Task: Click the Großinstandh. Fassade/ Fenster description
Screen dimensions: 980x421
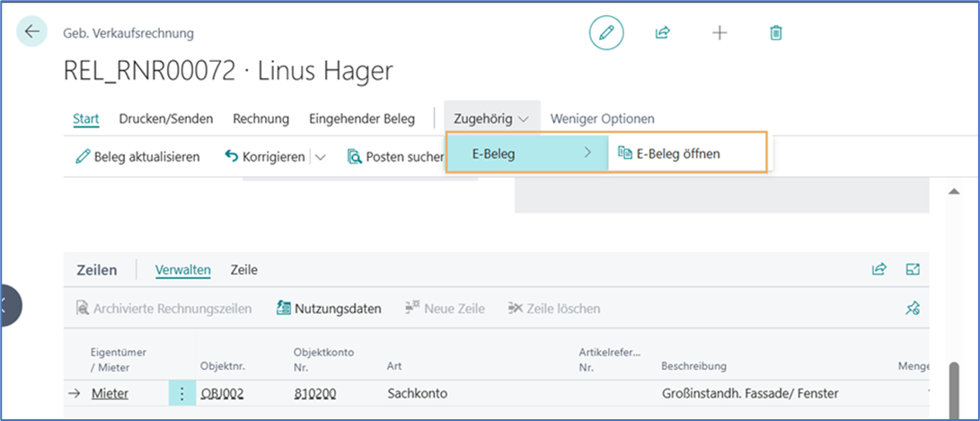Action: click(750, 393)
